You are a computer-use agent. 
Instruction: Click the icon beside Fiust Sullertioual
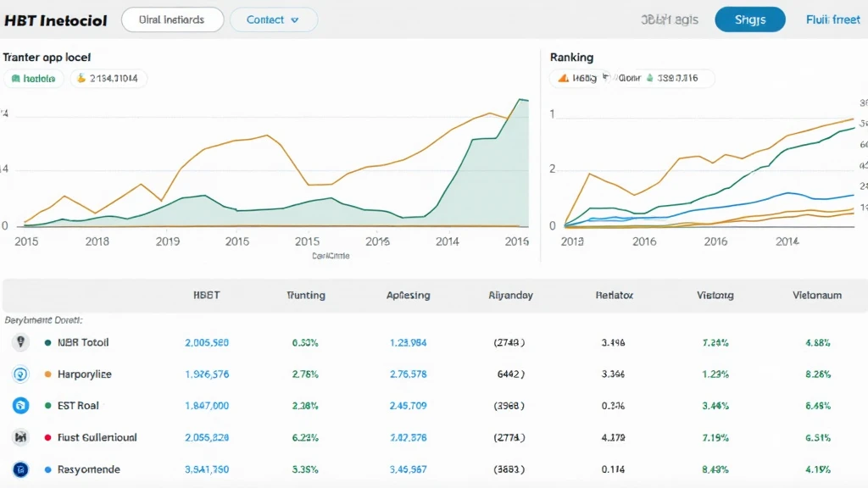coord(20,437)
